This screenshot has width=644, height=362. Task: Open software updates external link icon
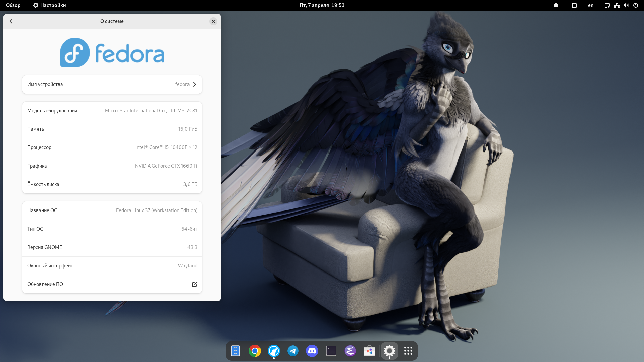click(195, 284)
